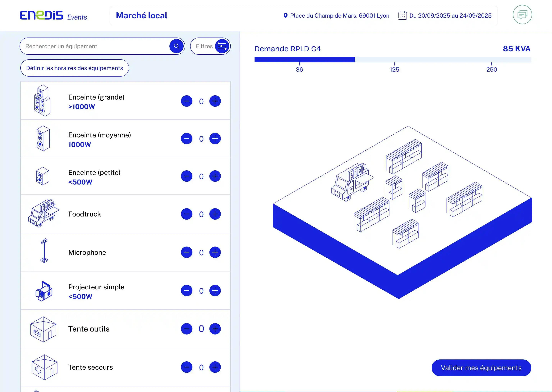Add one Enceinte (petite) with plus
This screenshot has width=552, height=392.
[x=215, y=176]
